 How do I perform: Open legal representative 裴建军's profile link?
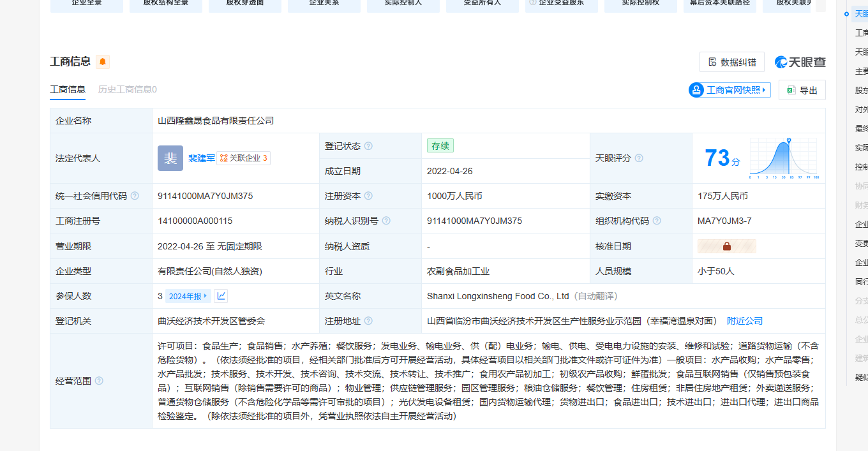point(201,158)
